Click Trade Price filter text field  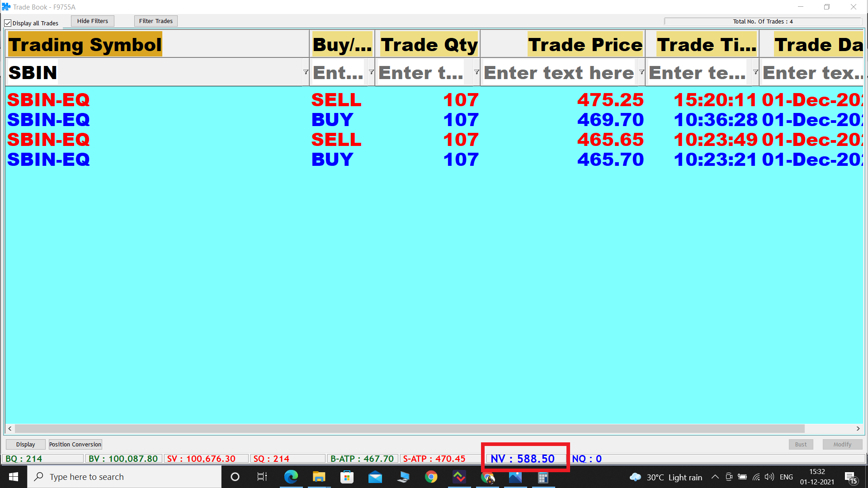pos(559,73)
